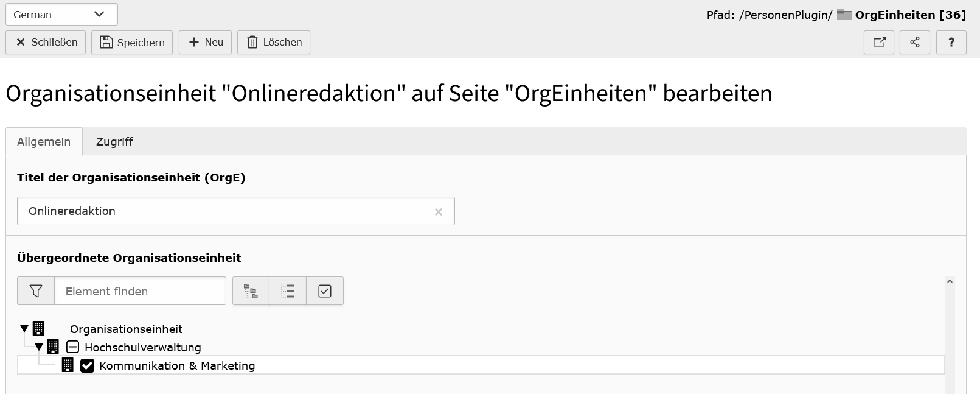Clear the Onlineredaktion title field

[x=438, y=212]
